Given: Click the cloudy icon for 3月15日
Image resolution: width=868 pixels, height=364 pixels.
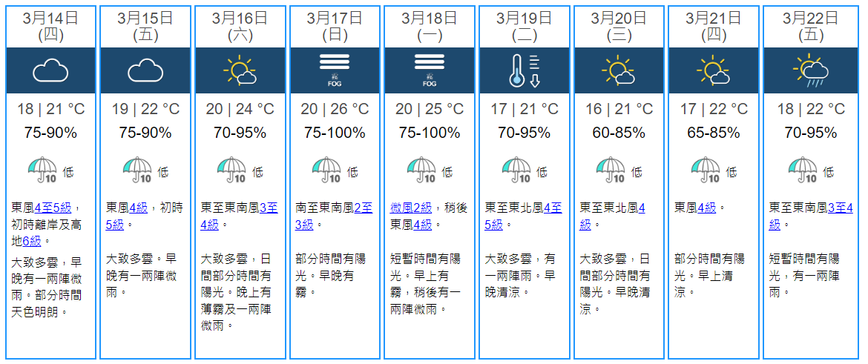Looking at the screenshot, I should point(145,71).
